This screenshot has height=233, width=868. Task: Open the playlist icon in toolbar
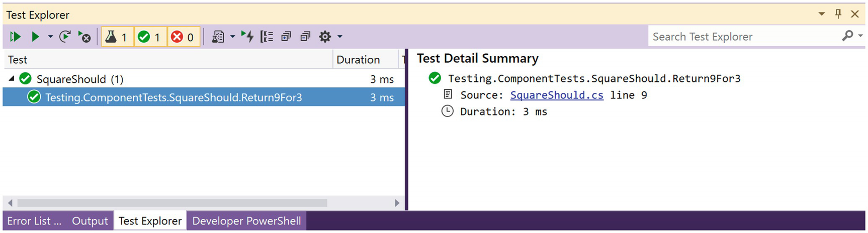[x=218, y=37]
